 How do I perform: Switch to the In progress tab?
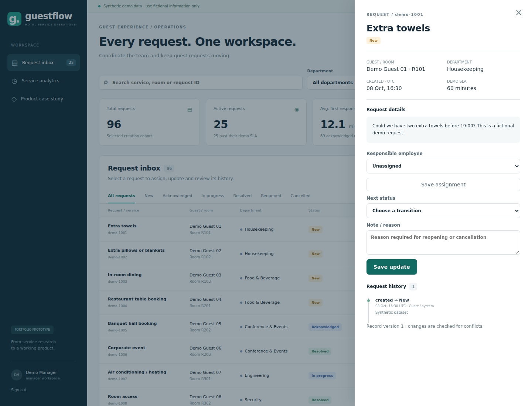pyautogui.click(x=213, y=196)
